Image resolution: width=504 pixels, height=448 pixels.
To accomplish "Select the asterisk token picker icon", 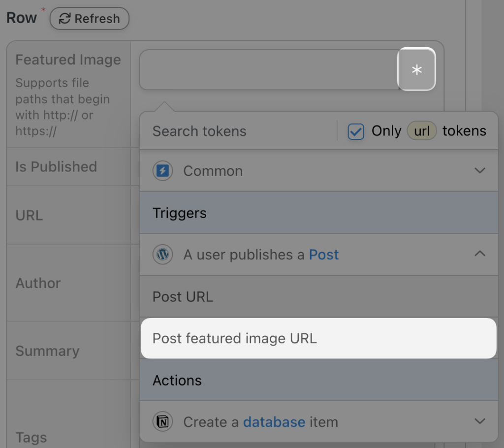I will tap(416, 70).
